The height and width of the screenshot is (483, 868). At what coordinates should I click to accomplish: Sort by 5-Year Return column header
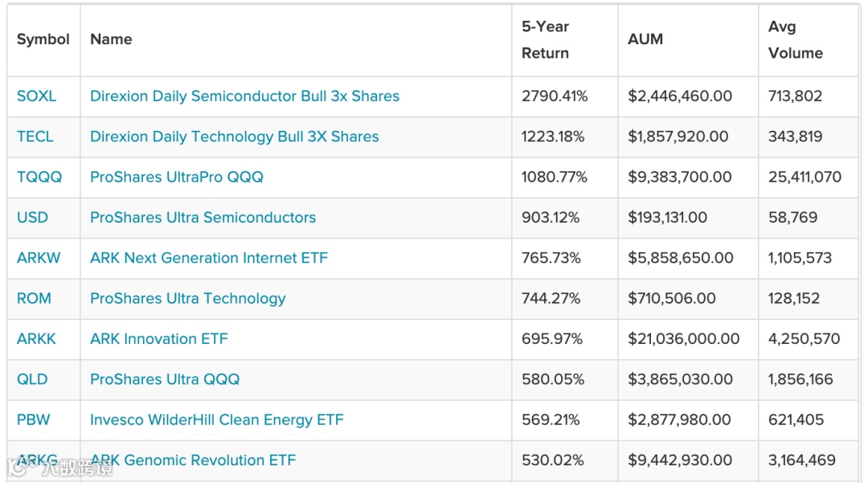[x=545, y=39]
